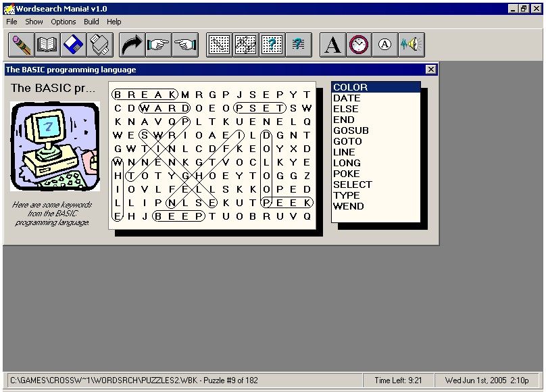Click the circled letter A icon
Viewport: 546px width, 392px height.
pyautogui.click(x=384, y=45)
